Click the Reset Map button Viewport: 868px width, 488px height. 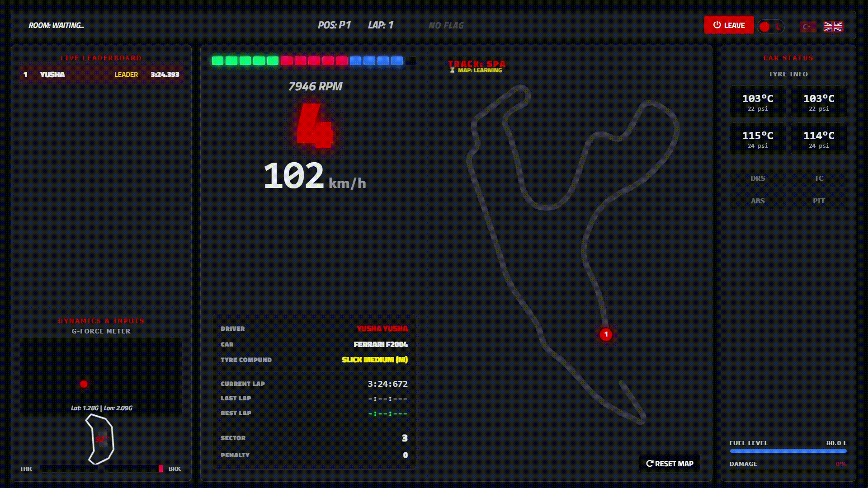670,464
